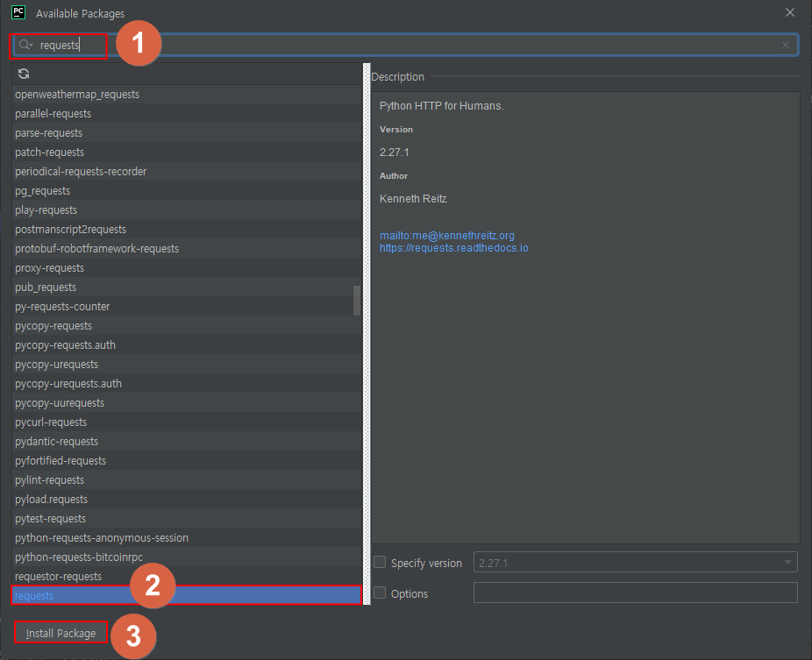Select the postmanscript2requests package

click(x=187, y=230)
